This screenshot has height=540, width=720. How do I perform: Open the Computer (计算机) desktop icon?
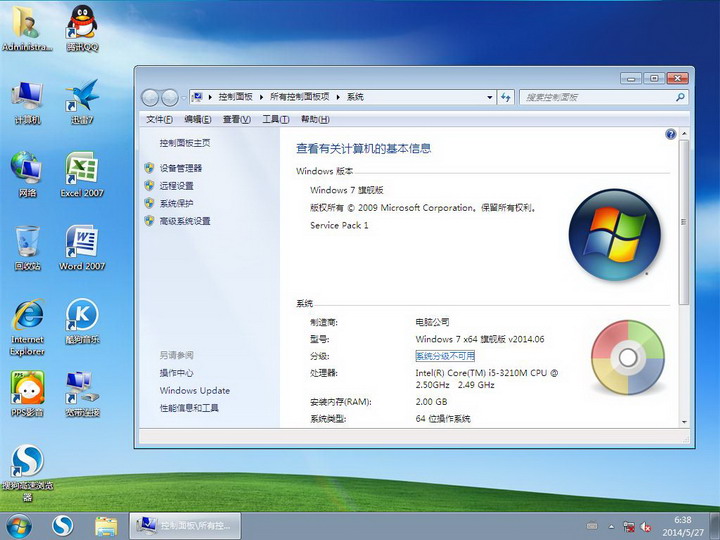[x=27, y=102]
